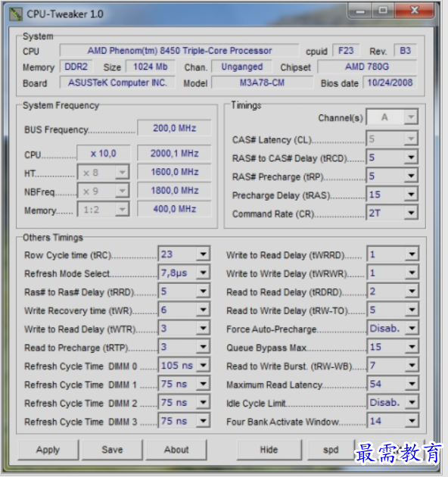Click the HT 1600,0 MHz value
This screenshot has height=477, width=448.
pyautogui.click(x=174, y=172)
